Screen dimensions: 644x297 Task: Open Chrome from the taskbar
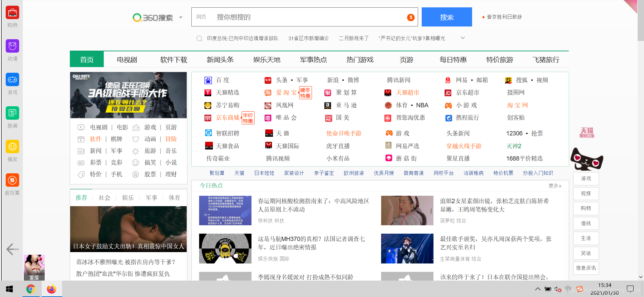31,289
